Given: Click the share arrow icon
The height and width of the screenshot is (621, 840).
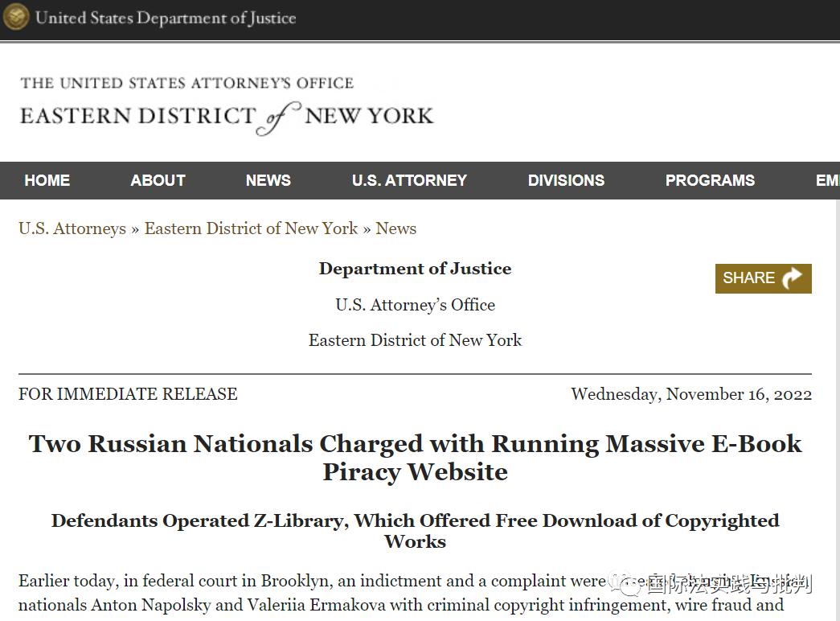Looking at the screenshot, I should click(x=792, y=278).
